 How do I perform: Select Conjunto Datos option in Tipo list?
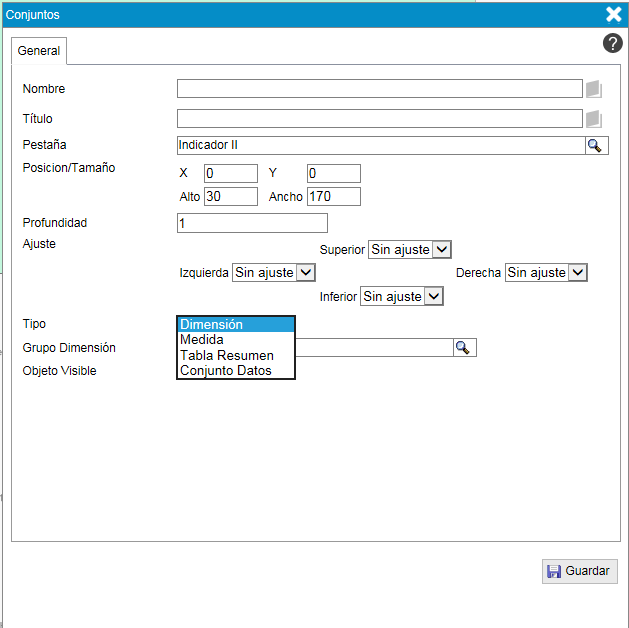(236, 371)
